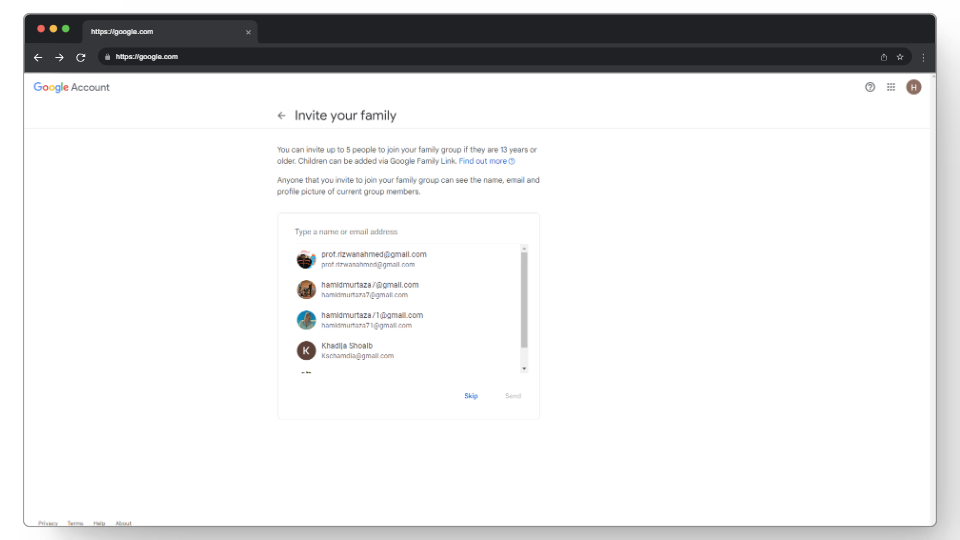Open the Help footer link
The image size is (960, 540).
[99, 523]
